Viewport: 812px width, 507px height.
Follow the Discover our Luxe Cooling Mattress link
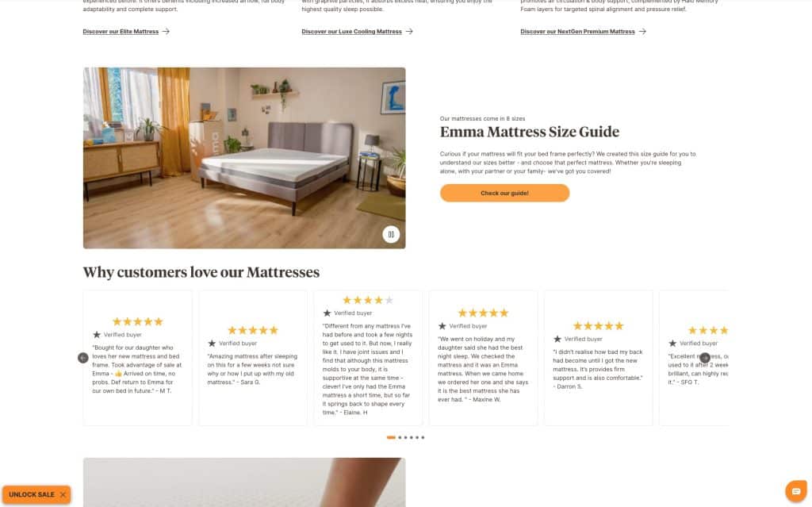[x=351, y=32]
